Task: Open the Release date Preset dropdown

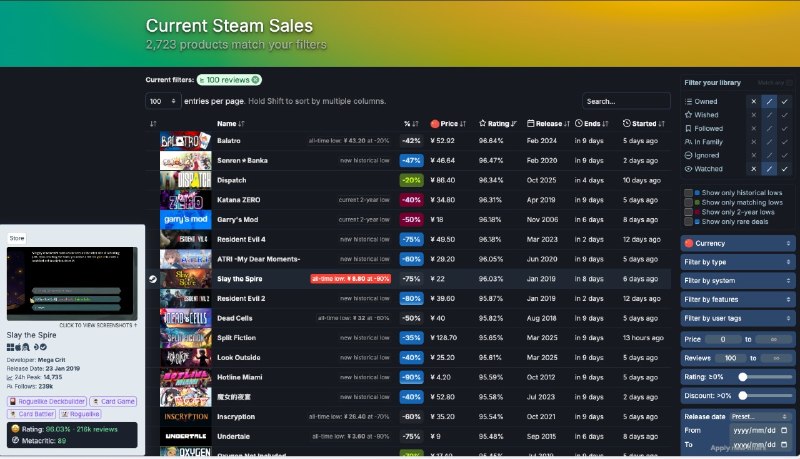Action: 760,417
